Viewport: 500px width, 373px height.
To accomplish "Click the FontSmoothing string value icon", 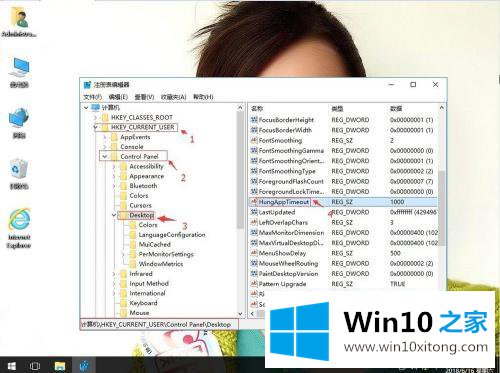I will coord(254,140).
